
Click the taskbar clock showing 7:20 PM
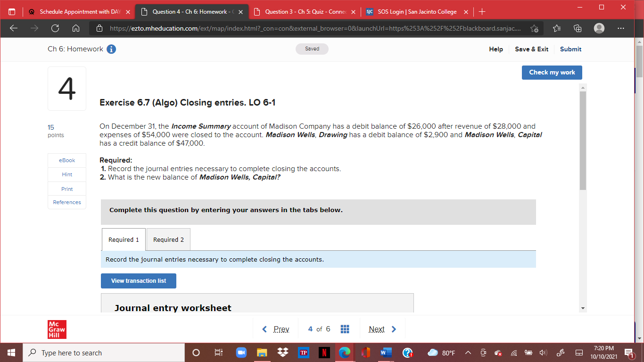tap(604, 353)
